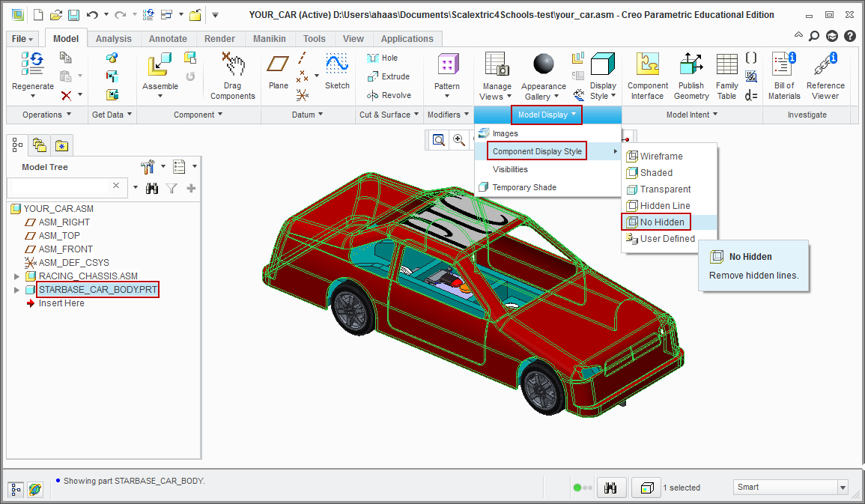Open the Appearance Gallery sphere icon
The width and height of the screenshot is (865, 504).
click(544, 64)
